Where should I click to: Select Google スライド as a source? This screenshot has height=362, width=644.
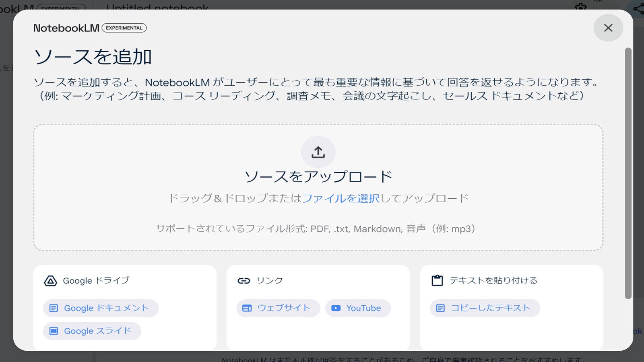click(x=92, y=331)
